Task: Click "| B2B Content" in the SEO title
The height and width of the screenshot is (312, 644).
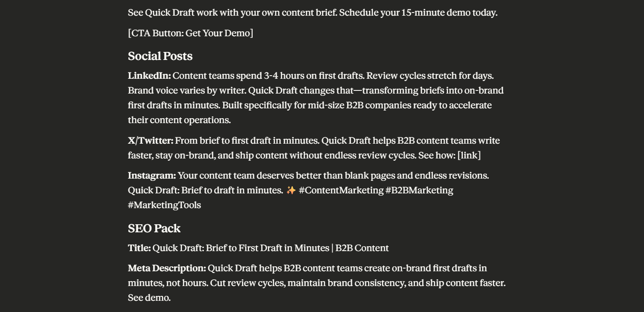Action: 360,248
